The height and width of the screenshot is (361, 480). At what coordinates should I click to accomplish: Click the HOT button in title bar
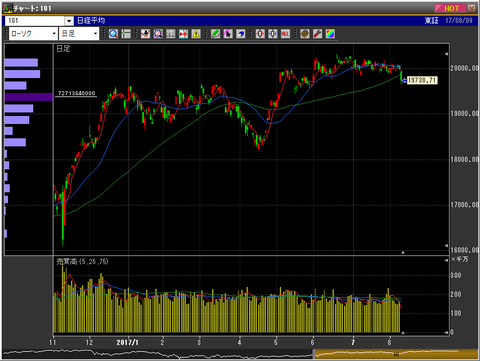(450, 8)
